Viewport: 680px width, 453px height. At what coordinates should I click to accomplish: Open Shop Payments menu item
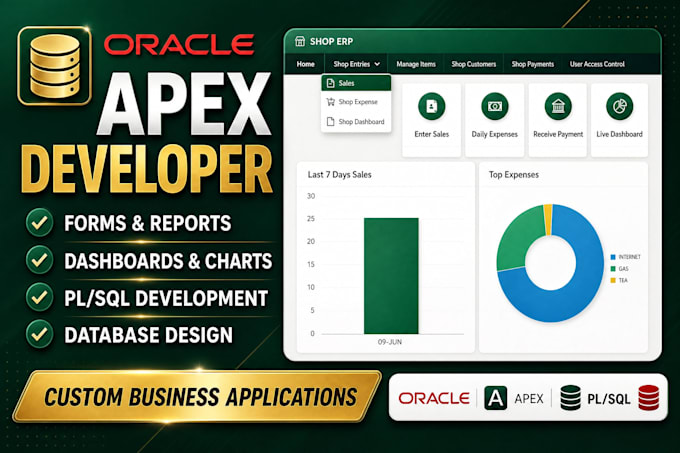(x=533, y=64)
